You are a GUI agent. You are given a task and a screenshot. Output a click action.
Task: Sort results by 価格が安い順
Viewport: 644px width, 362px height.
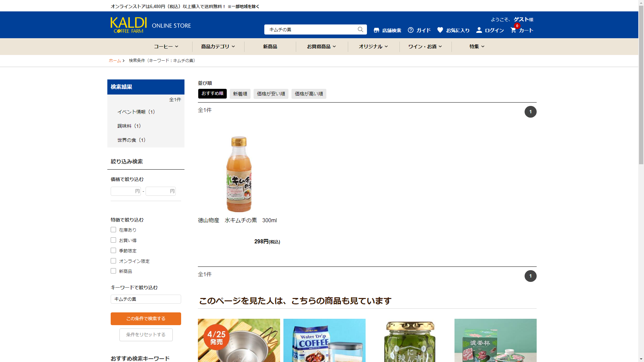pyautogui.click(x=271, y=94)
